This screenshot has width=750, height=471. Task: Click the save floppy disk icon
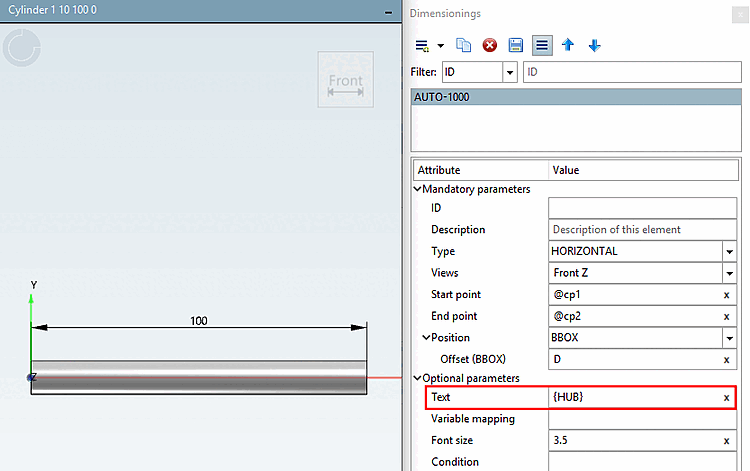point(516,45)
